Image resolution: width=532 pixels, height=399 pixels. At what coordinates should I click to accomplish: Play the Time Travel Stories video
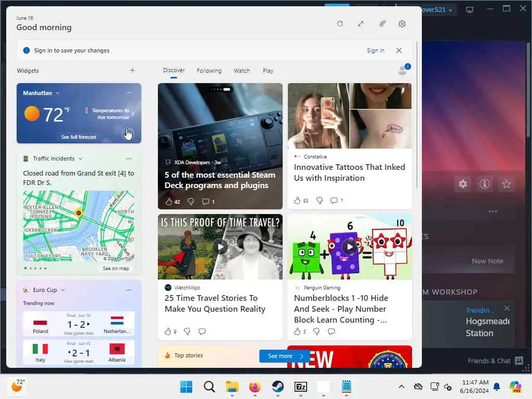220,247
